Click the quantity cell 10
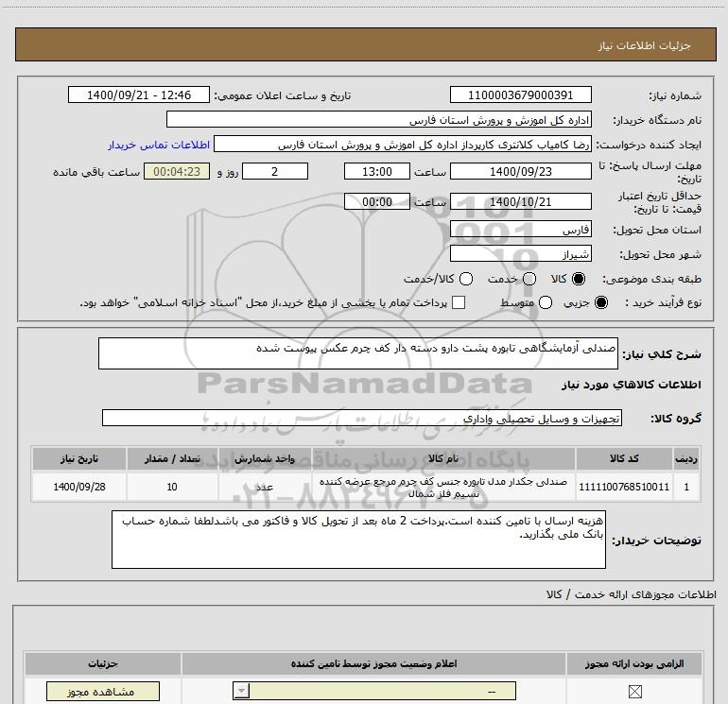This screenshot has width=728, height=704. [x=172, y=487]
